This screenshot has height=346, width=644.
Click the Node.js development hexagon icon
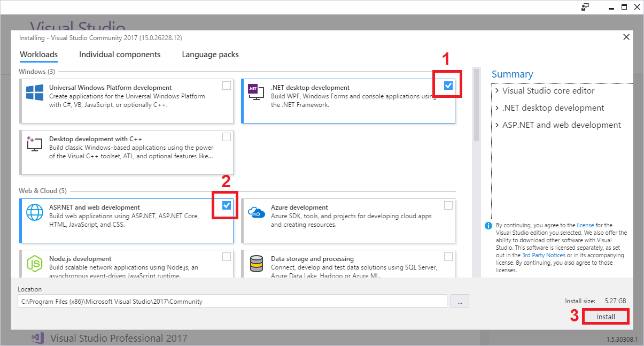(x=35, y=264)
